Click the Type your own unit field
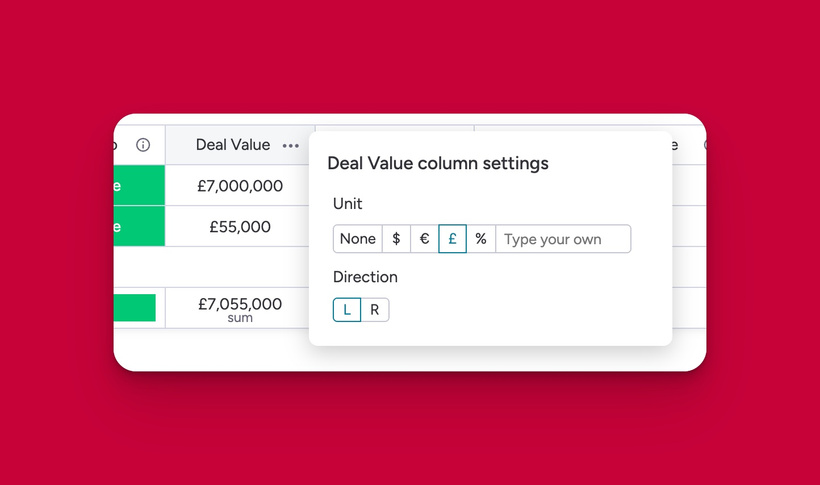 pos(563,239)
